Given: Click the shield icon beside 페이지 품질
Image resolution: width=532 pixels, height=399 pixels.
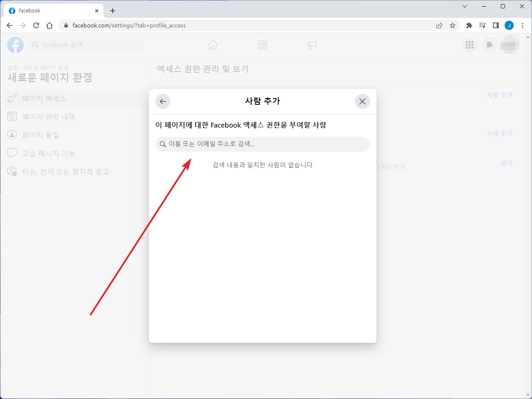Looking at the screenshot, I should coord(12,135).
